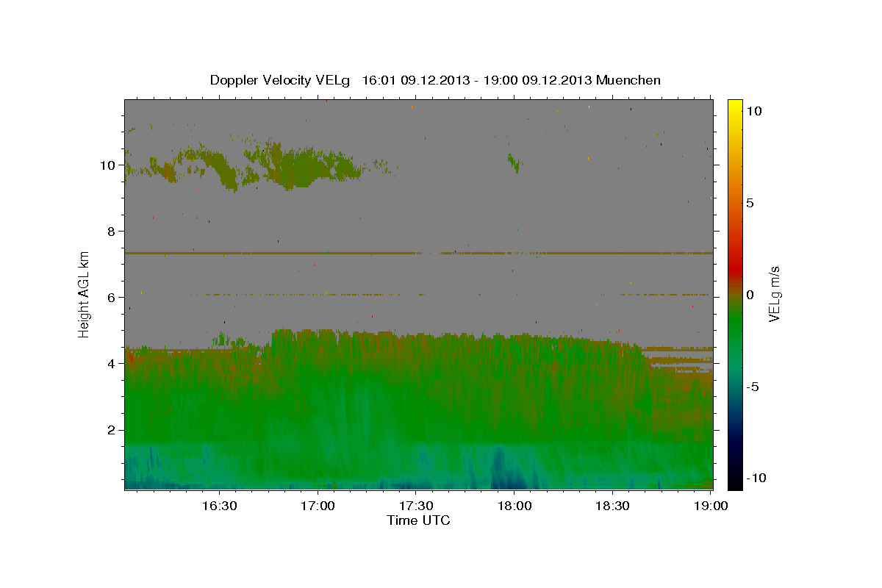Click the small isolated echo near 18:00 at 10 km
Viewport: 882px width, 588px height.
[x=513, y=163]
